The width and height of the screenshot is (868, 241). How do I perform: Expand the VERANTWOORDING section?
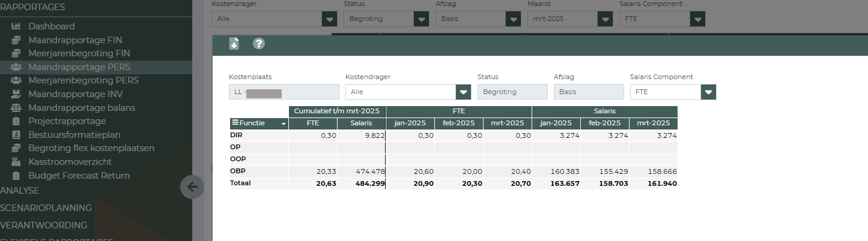click(43, 225)
